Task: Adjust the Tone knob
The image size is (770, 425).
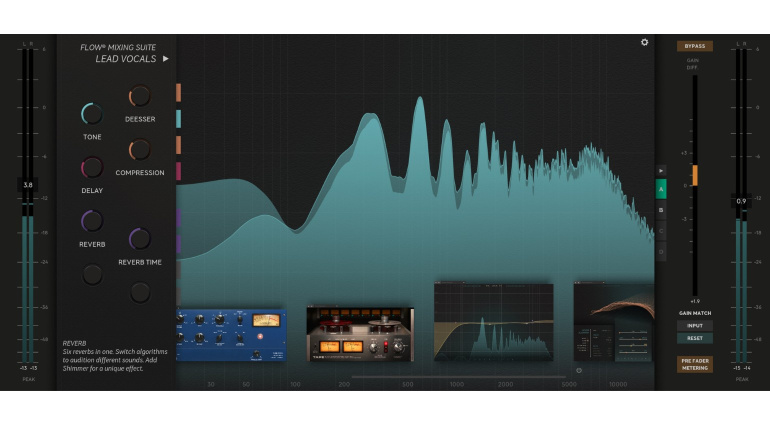Action: [92, 114]
